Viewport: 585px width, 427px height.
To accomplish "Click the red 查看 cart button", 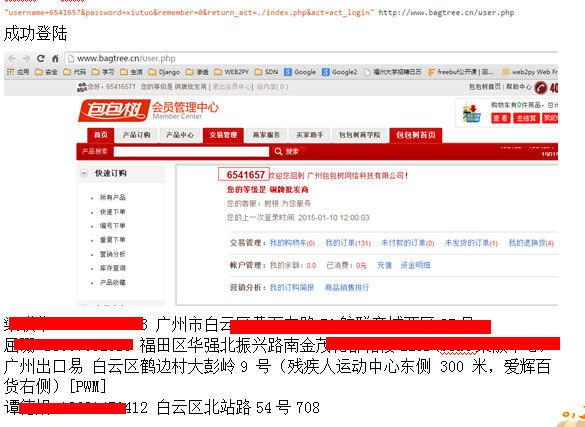I will [x=500, y=118].
